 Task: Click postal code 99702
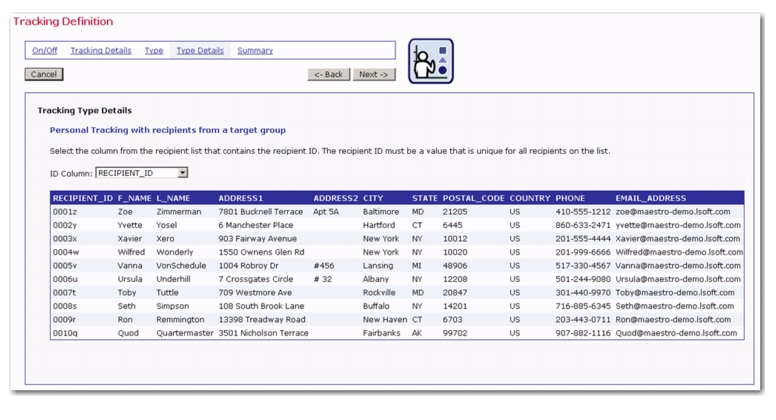[455, 333]
